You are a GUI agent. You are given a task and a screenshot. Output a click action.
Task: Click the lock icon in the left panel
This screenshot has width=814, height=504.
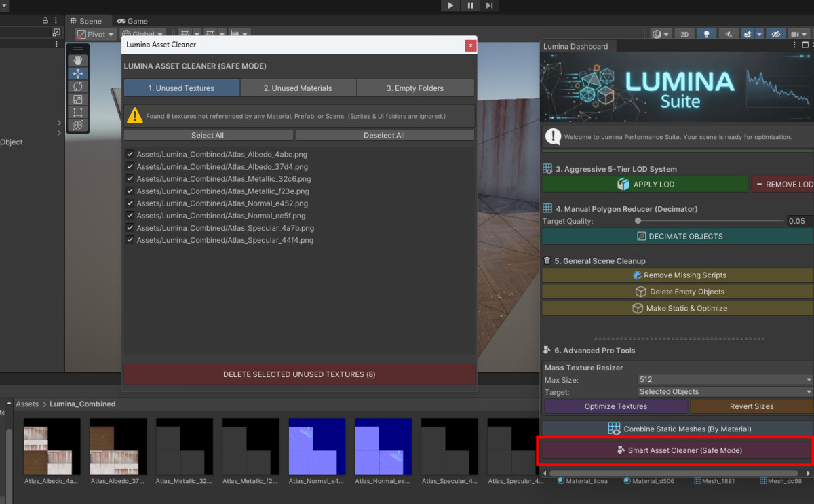pos(45,20)
